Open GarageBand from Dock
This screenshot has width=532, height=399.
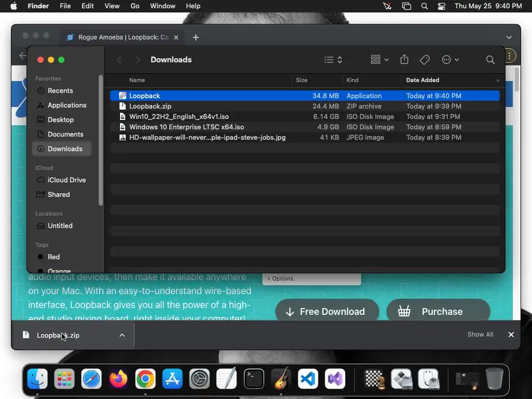click(x=281, y=379)
